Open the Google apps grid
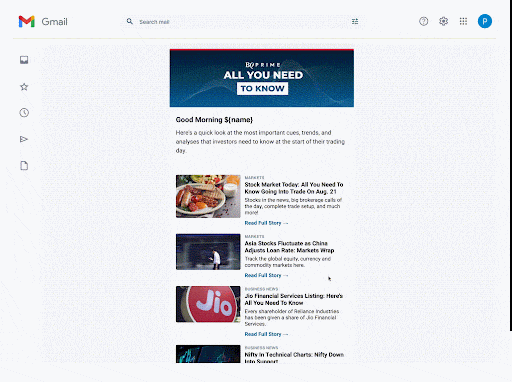This screenshot has width=512, height=382. click(463, 21)
